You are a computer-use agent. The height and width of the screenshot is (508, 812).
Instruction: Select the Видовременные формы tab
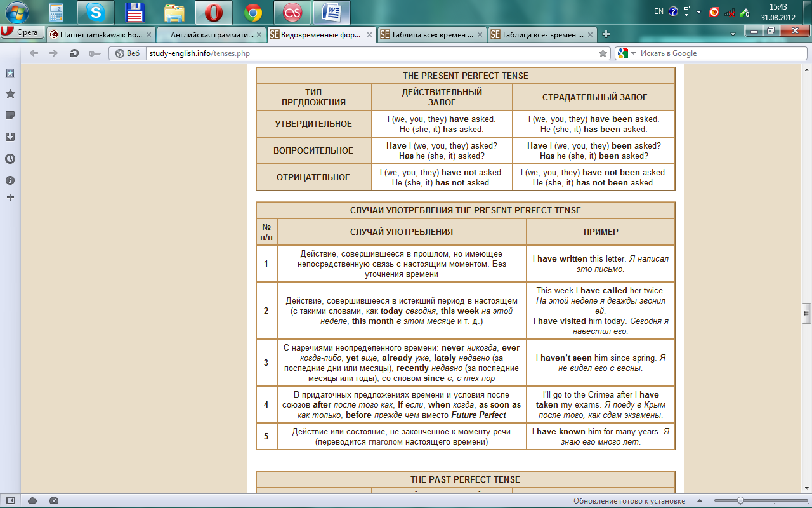tap(321, 35)
